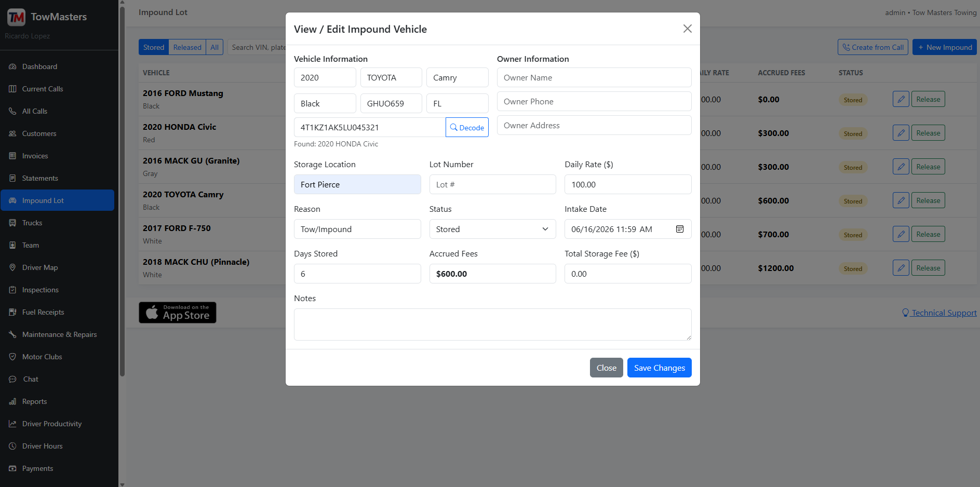This screenshot has height=487, width=980.
Task: Open the Status dropdown
Action: 492,229
